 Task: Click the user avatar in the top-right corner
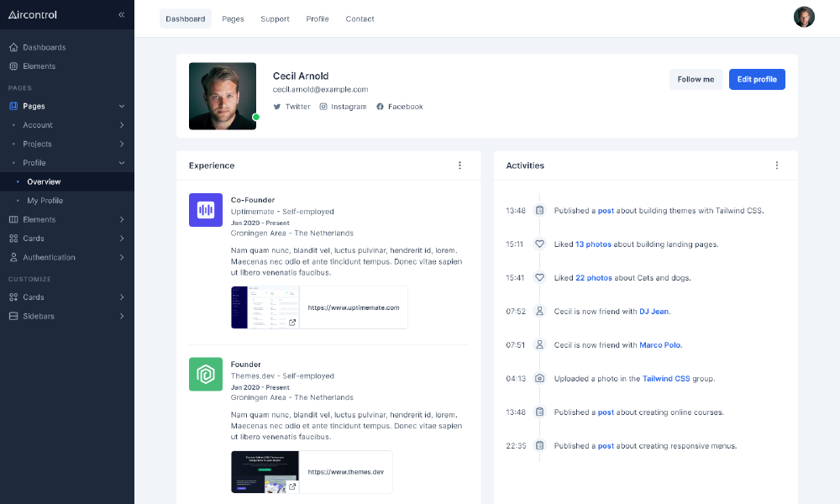pyautogui.click(x=804, y=16)
